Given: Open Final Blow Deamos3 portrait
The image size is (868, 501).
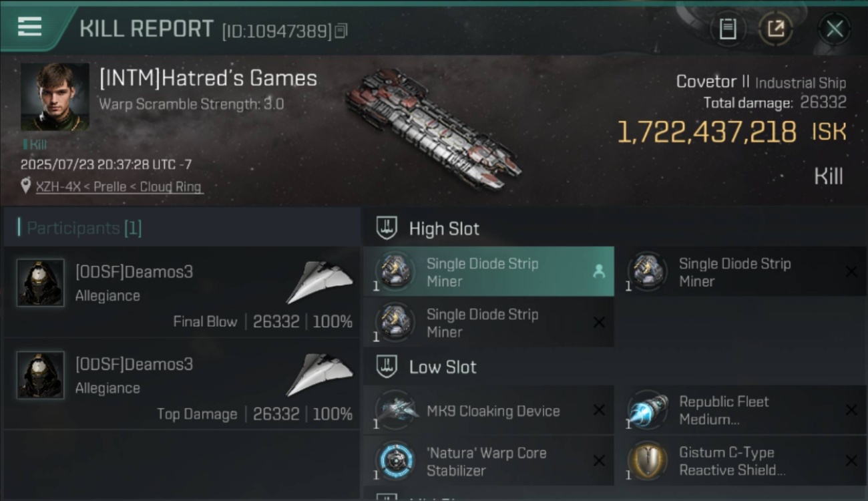Looking at the screenshot, I should 41,283.
